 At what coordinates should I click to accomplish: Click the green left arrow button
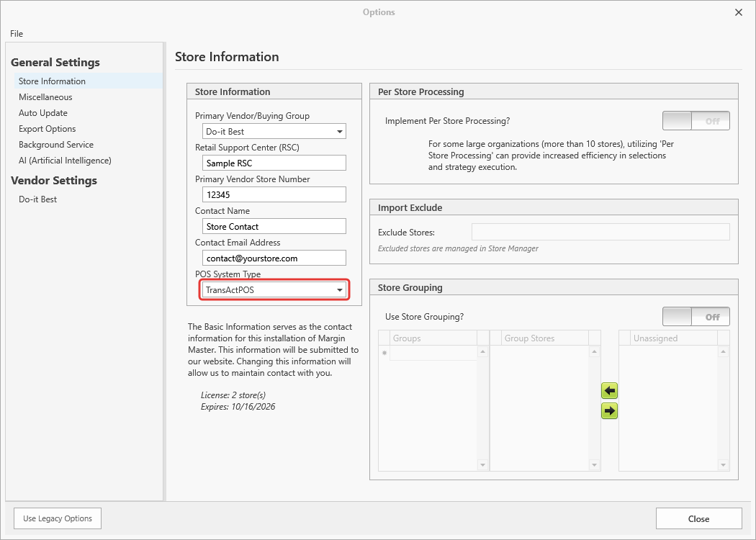[609, 390]
